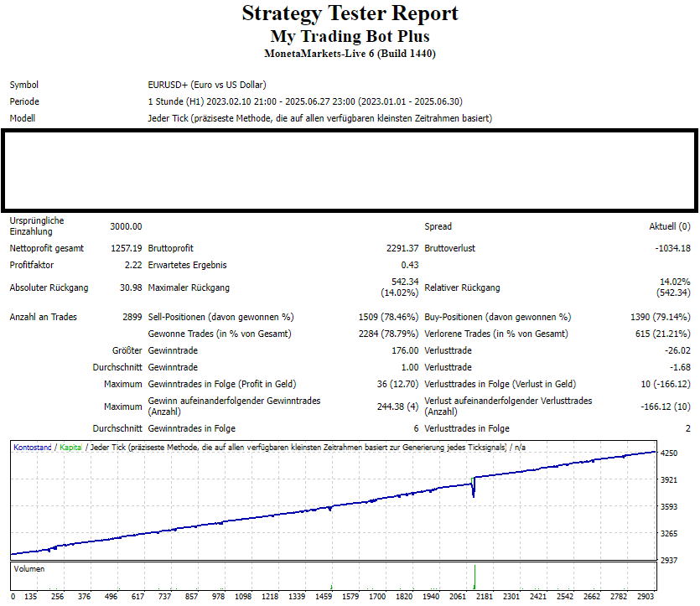This screenshot has width=700, height=606.
Task: Click the Kapital legend label in chart
Action: pyautogui.click(x=70, y=448)
